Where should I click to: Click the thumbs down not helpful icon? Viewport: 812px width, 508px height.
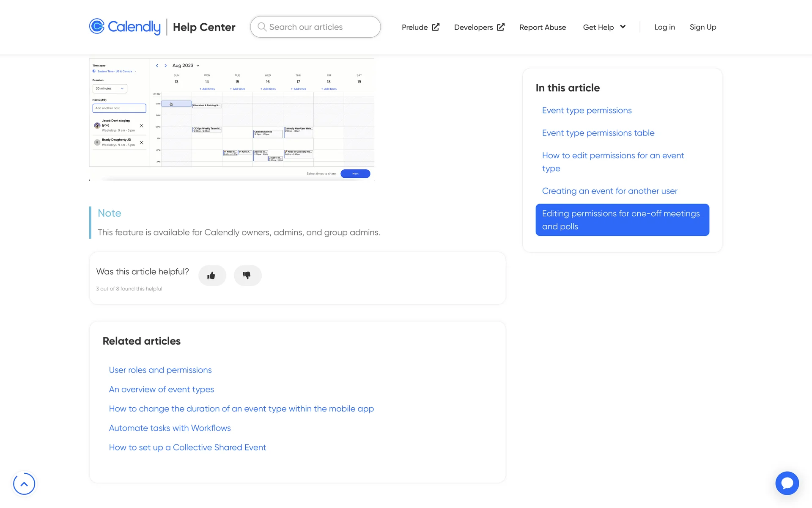coord(247,276)
